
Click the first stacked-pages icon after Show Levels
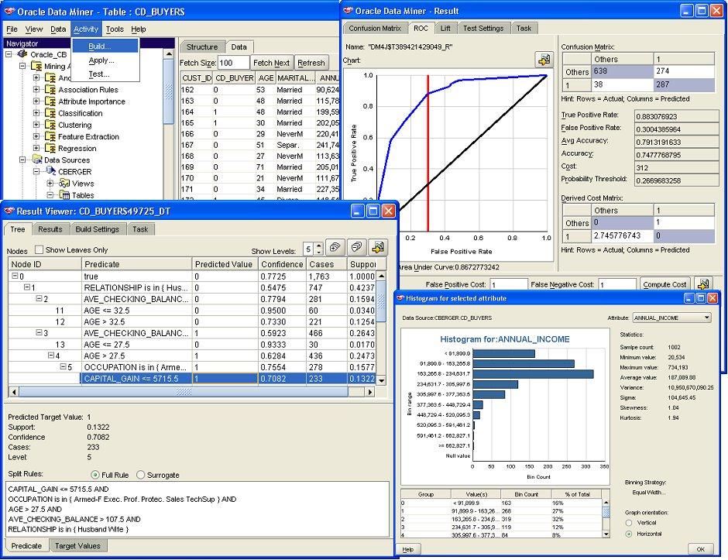click(x=335, y=247)
